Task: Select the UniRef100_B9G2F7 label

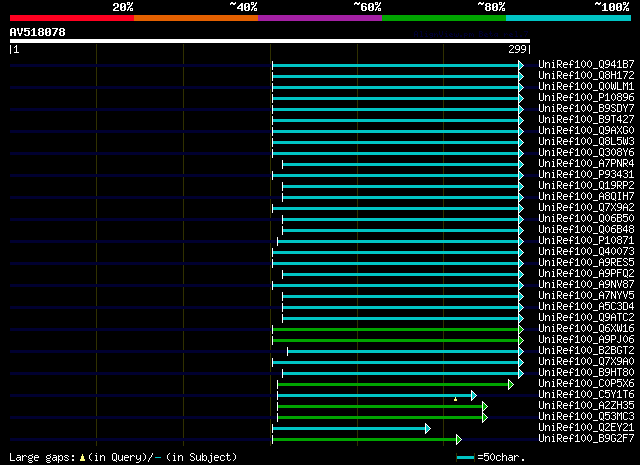Action: click(586, 439)
